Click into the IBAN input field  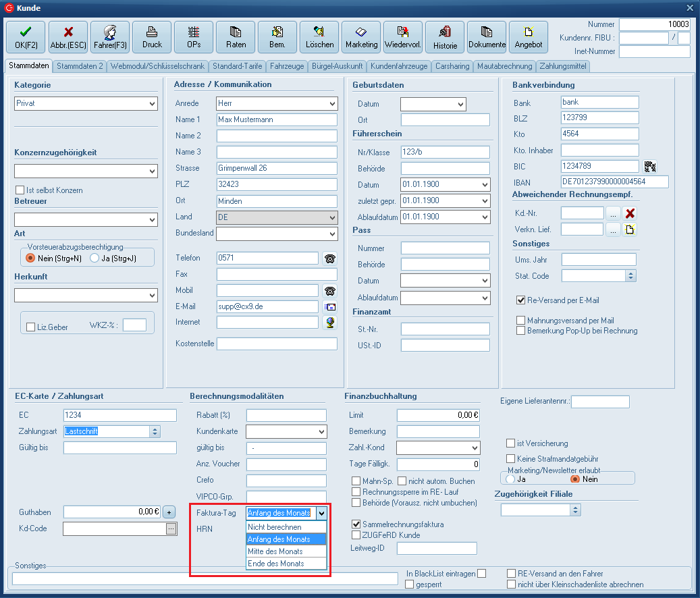tap(614, 182)
